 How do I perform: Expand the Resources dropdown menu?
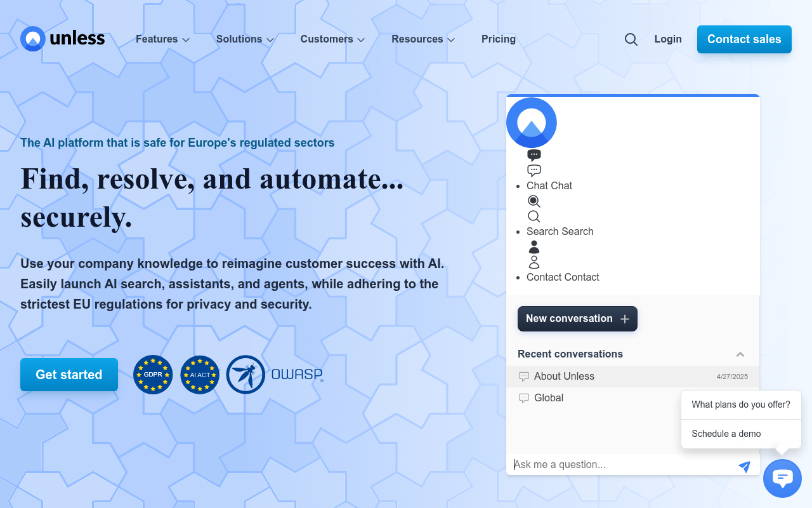click(423, 39)
